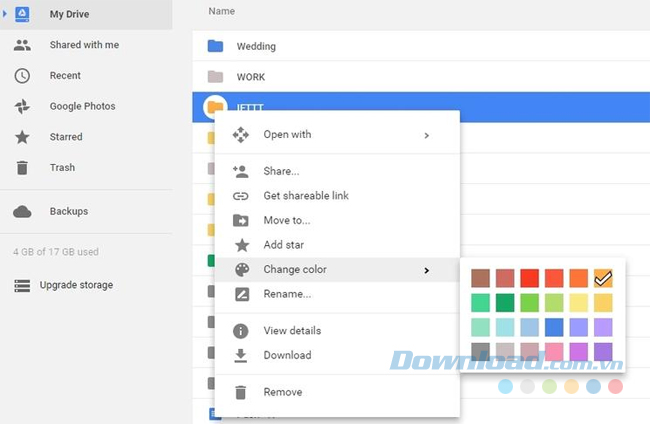Click the My Drive icon
The image size is (650, 424).
pos(22,14)
